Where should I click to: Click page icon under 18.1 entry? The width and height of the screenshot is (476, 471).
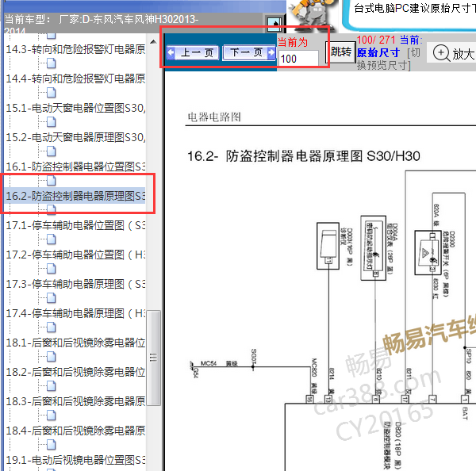[x=52, y=357]
